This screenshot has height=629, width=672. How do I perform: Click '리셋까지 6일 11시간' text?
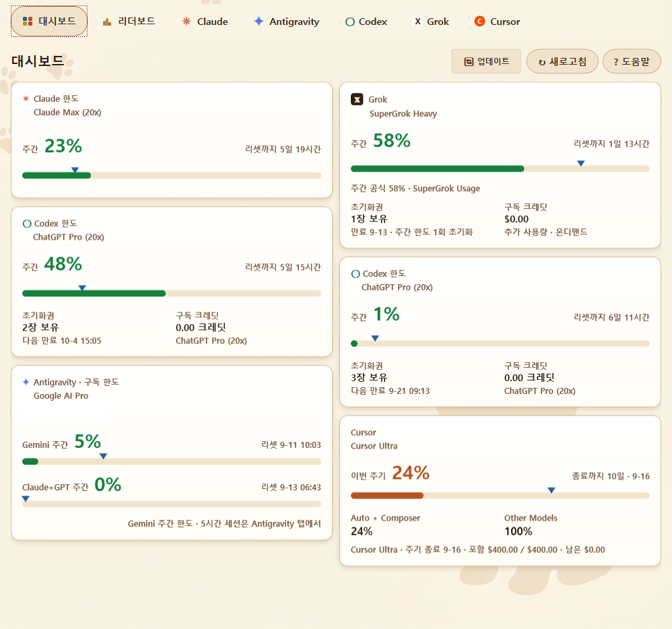pyautogui.click(x=611, y=317)
